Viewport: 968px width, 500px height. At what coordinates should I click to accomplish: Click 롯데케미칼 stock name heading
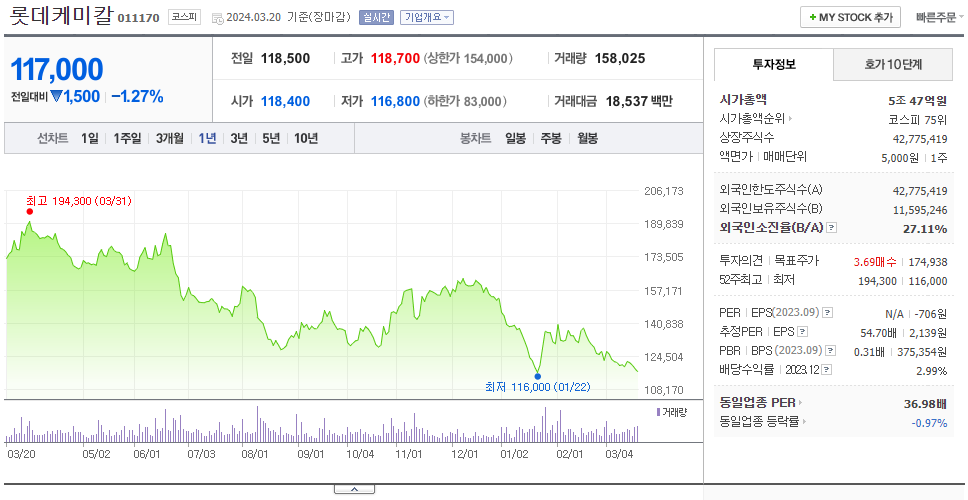(x=61, y=15)
